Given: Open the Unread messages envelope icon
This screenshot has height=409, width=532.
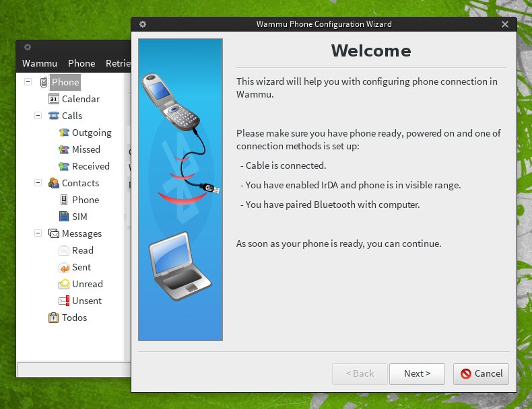Looking at the screenshot, I should coord(64,284).
